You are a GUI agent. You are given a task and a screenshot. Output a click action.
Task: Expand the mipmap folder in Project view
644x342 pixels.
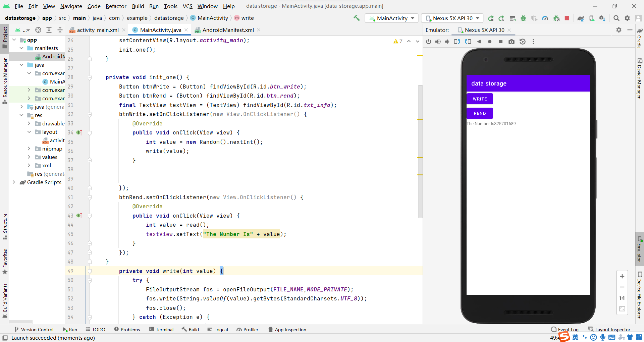(29, 149)
